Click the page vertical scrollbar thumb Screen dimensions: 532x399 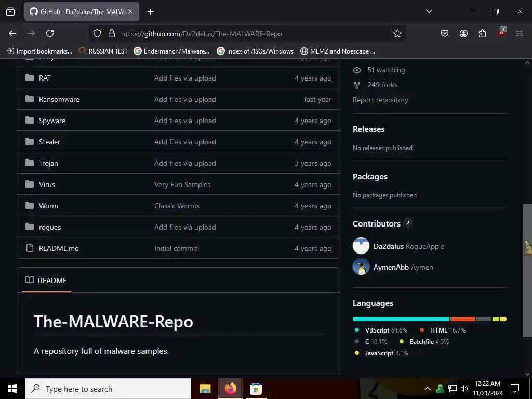[x=527, y=270]
